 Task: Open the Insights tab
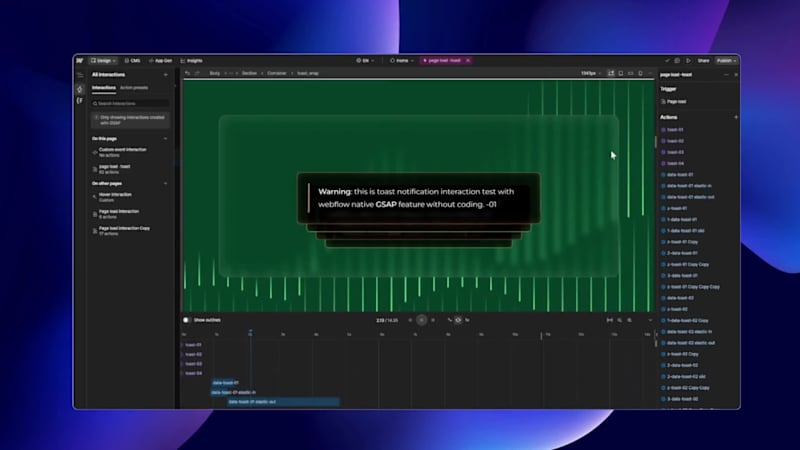192,61
